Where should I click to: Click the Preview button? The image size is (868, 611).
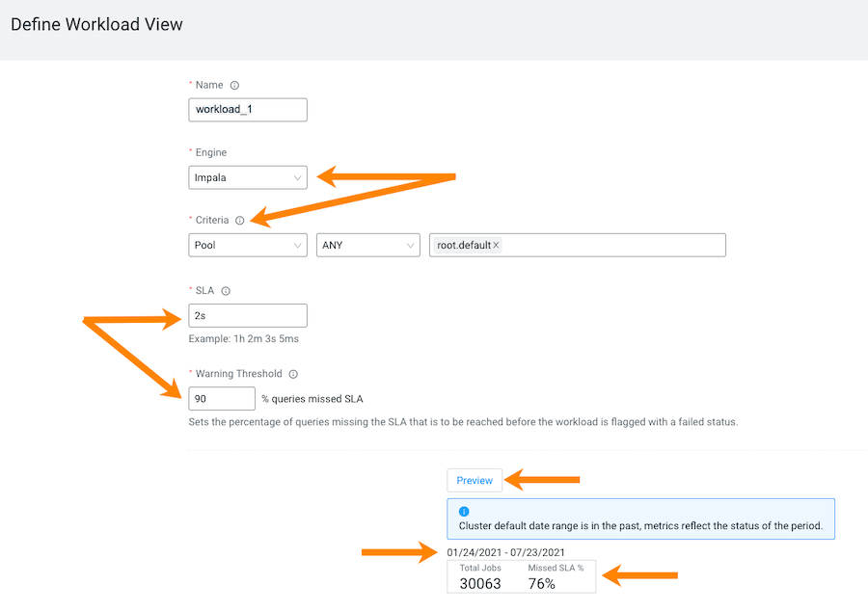click(x=475, y=481)
